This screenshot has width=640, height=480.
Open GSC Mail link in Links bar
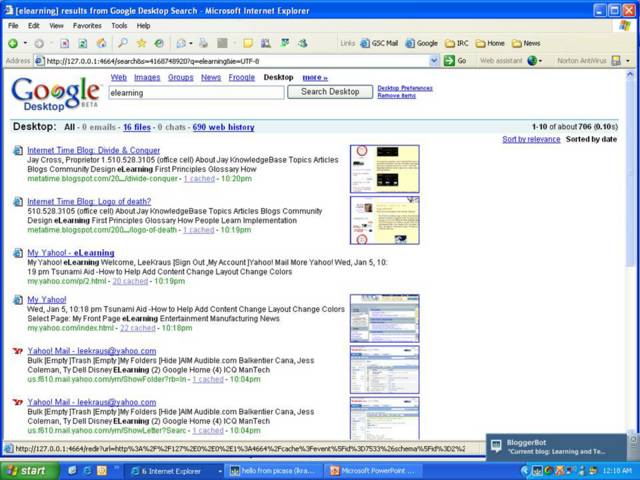point(379,43)
